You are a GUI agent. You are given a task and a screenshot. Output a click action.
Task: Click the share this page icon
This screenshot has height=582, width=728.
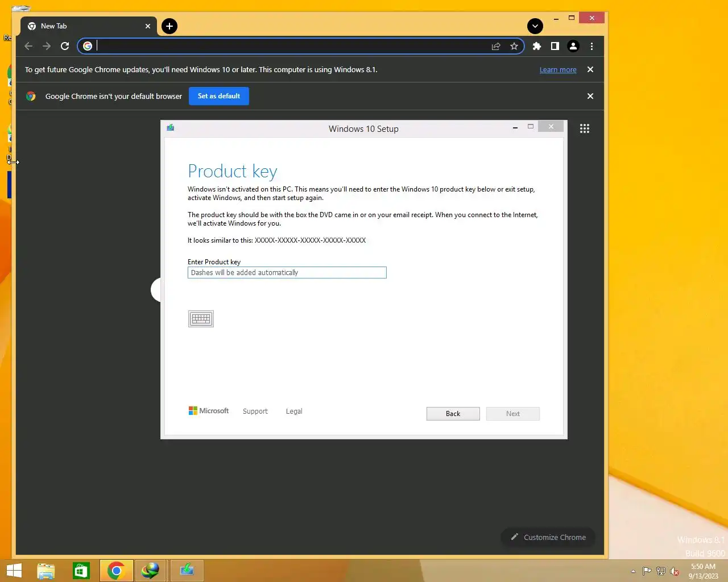(496, 46)
